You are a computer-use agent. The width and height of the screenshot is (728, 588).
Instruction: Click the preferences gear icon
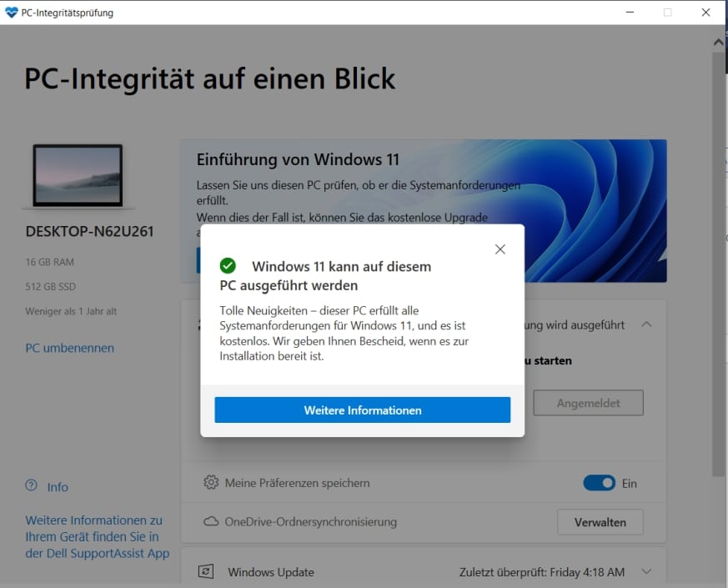(x=211, y=482)
